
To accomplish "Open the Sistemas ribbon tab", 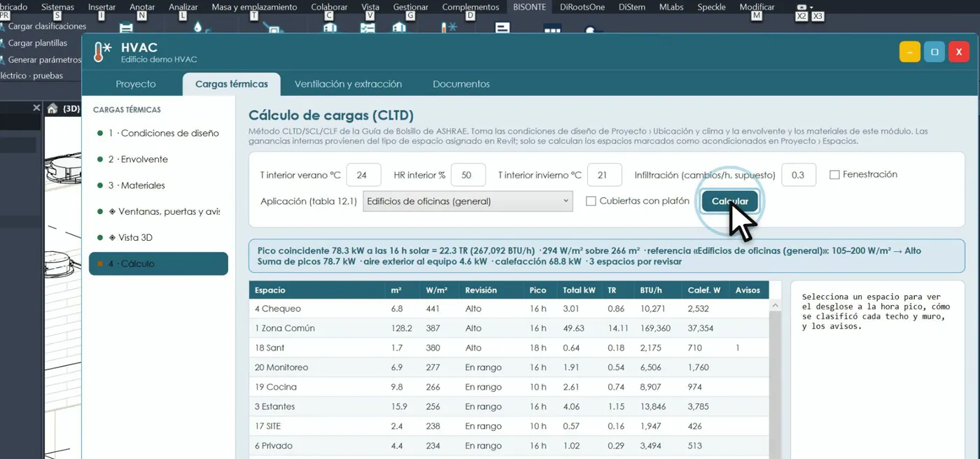I will click(x=57, y=7).
